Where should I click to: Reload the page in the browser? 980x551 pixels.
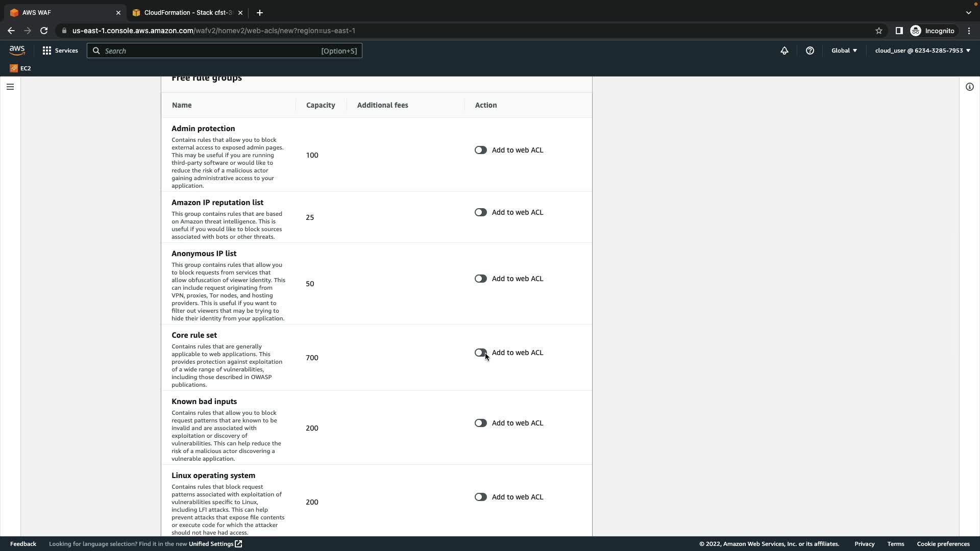coord(44,31)
